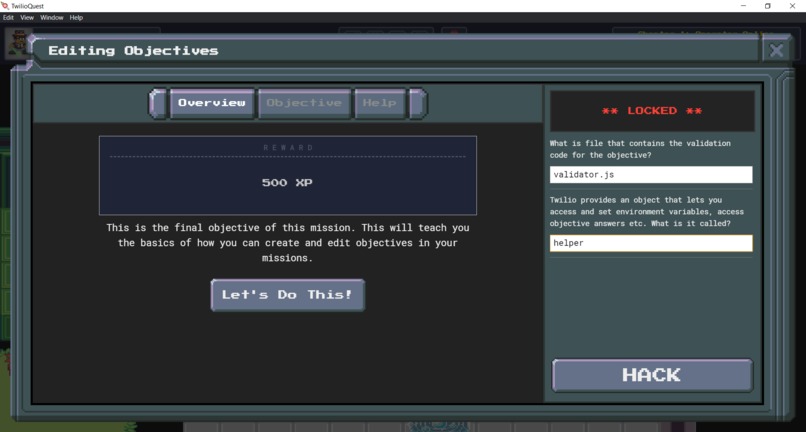This screenshot has height=432, width=806.
Task: Open the Help menu in menu bar
Action: [x=76, y=17]
